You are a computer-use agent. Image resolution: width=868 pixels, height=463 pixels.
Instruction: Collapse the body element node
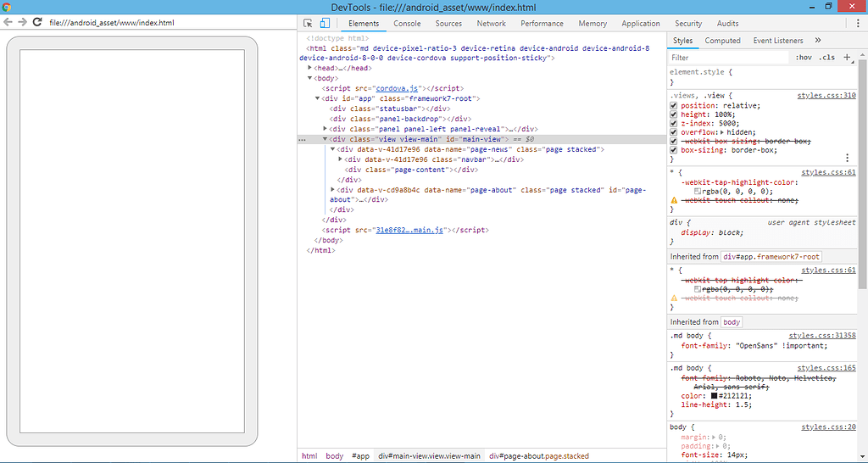tap(310, 78)
